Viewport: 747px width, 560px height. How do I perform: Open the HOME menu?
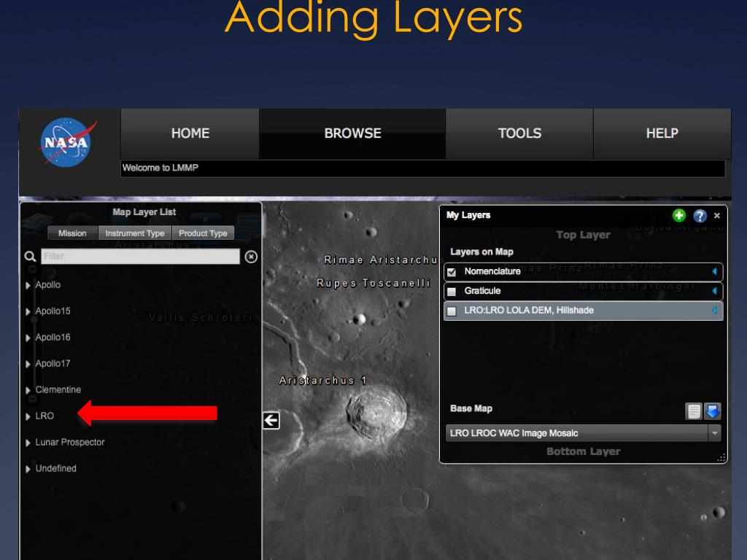click(190, 133)
